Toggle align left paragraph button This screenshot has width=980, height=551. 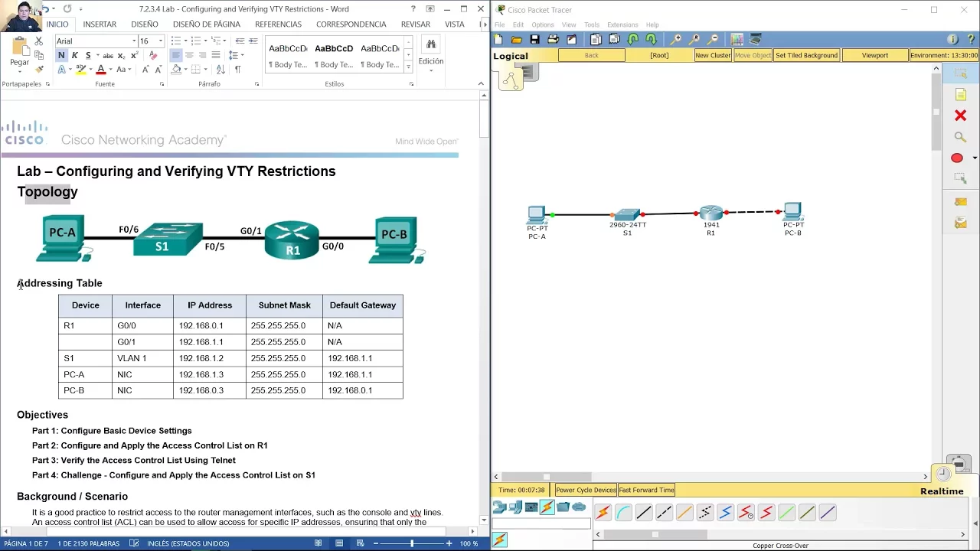[x=175, y=55]
